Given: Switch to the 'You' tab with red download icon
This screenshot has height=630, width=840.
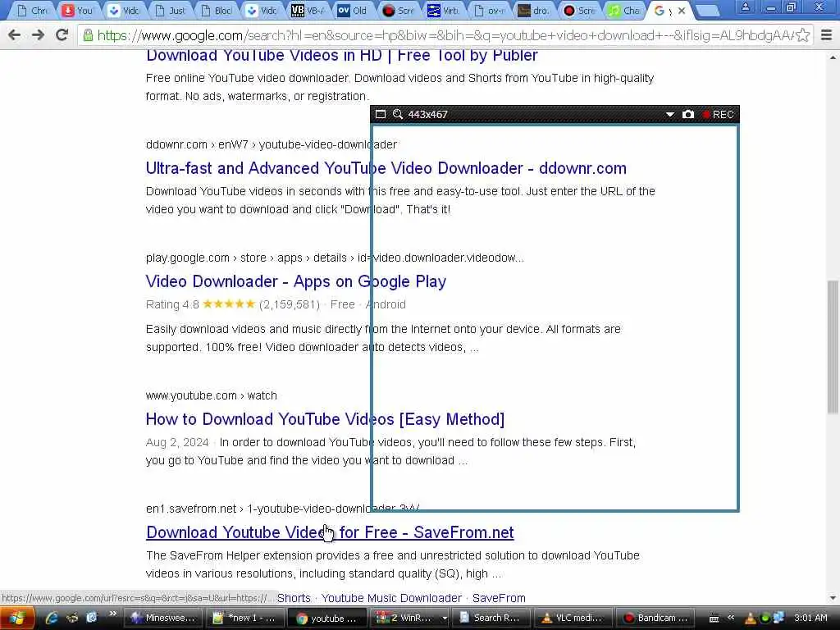Looking at the screenshot, I should (x=79, y=10).
